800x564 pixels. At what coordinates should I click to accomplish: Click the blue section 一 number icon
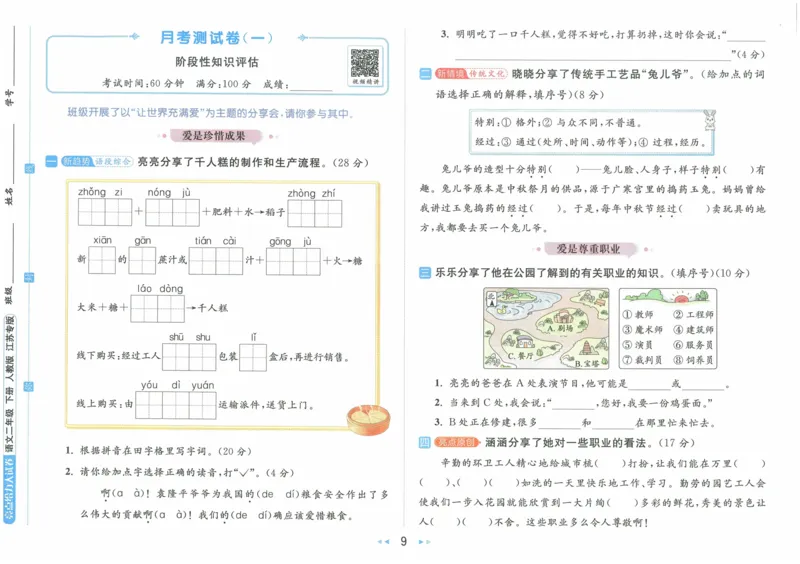[x=52, y=162]
